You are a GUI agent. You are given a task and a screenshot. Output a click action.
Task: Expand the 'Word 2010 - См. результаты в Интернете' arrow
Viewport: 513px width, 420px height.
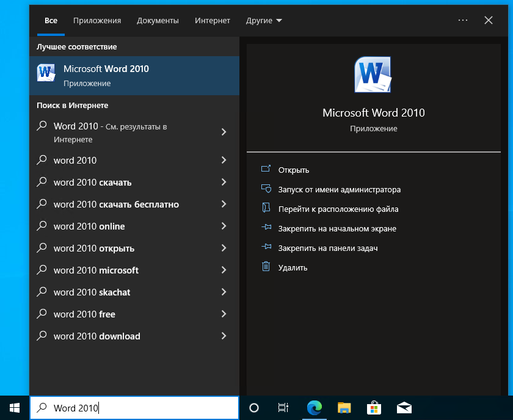[x=224, y=132]
